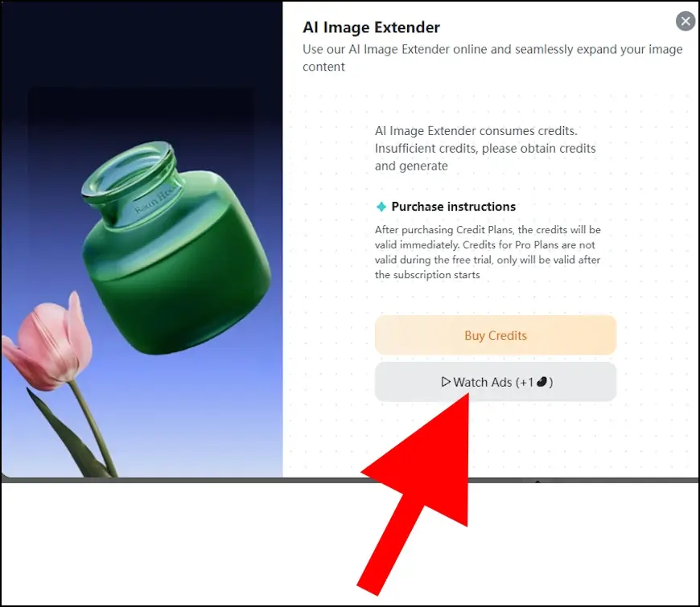The height and width of the screenshot is (607, 700).
Task: Click the small caret arrow at dialog bottom edge
Action: pos(537,482)
